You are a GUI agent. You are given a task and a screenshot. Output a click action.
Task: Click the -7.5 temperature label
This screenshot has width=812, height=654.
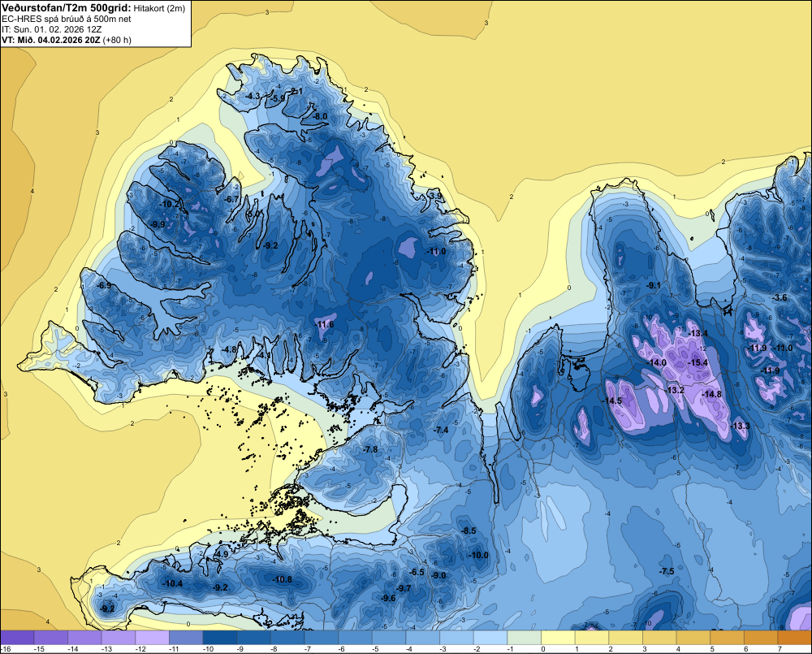point(667,572)
